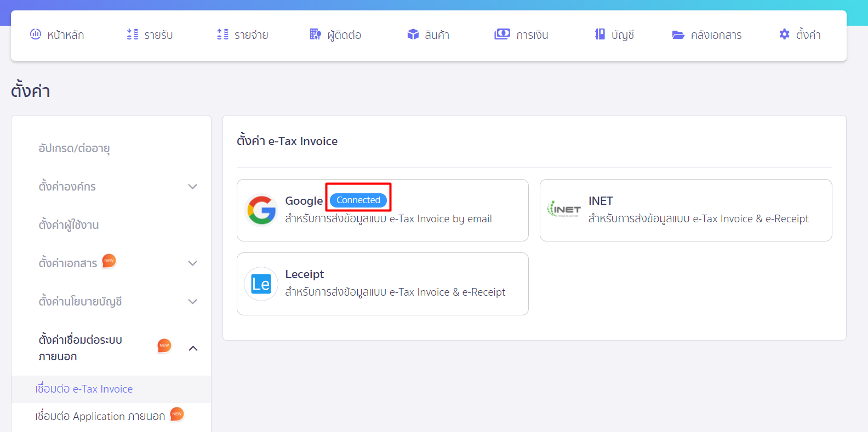Click Leceipt e-Tax Invoice & e-Receipt description
The width and height of the screenshot is (868, 432).
point(395,292)
